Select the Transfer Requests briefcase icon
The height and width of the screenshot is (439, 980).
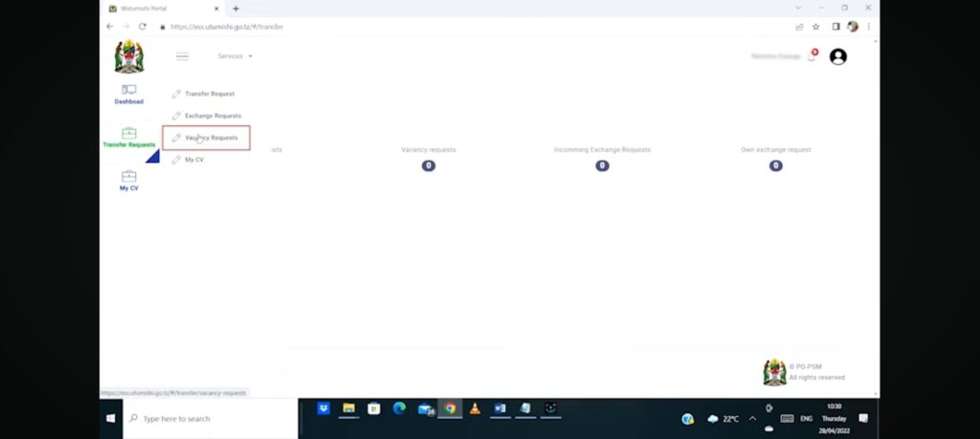coord(128,134)
